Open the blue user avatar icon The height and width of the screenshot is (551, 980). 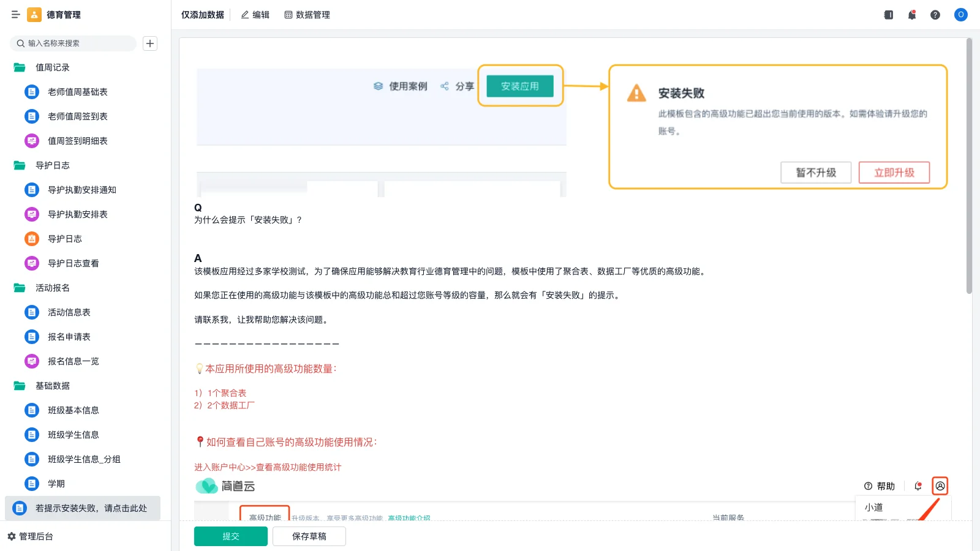pos(960,15)
